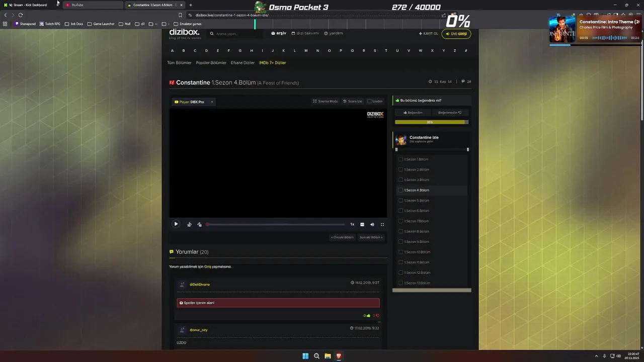
Task: Downvote the @DeliDivane comment
Action: 377,316
